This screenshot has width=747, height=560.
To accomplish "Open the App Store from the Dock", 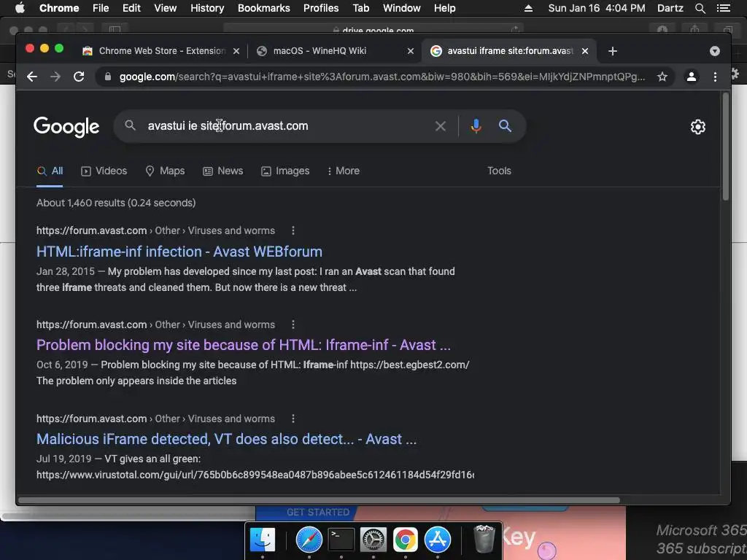I will (x=438, y=540).
